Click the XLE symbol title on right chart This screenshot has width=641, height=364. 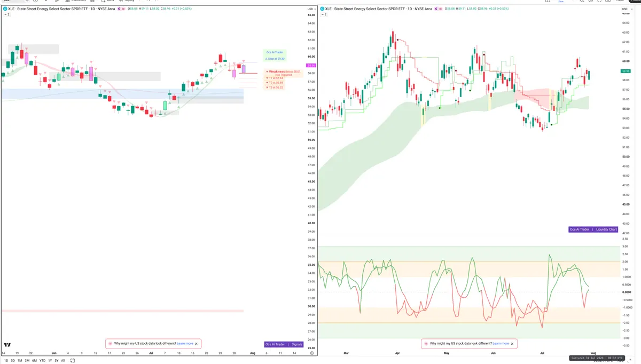[x=378, y=9]
